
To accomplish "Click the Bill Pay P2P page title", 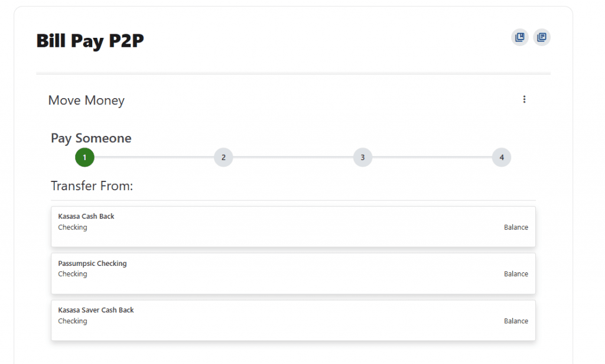I will click(90, 41).
